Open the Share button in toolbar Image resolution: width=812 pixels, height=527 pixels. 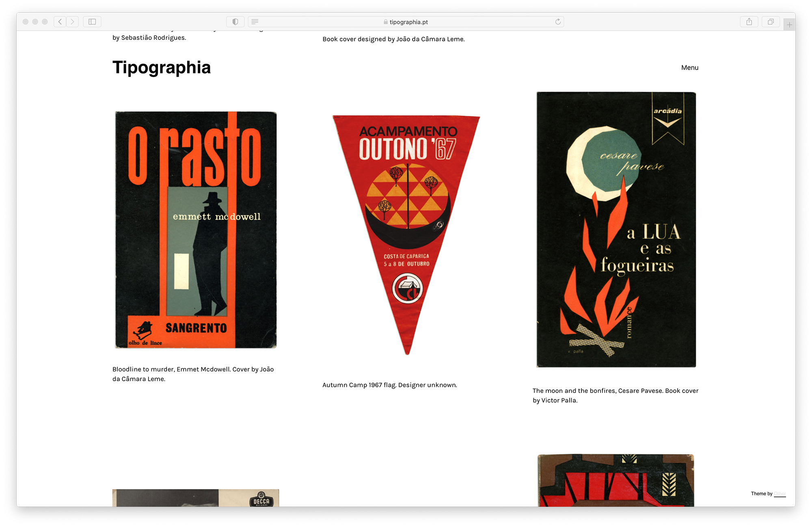(x=749, y=22)
